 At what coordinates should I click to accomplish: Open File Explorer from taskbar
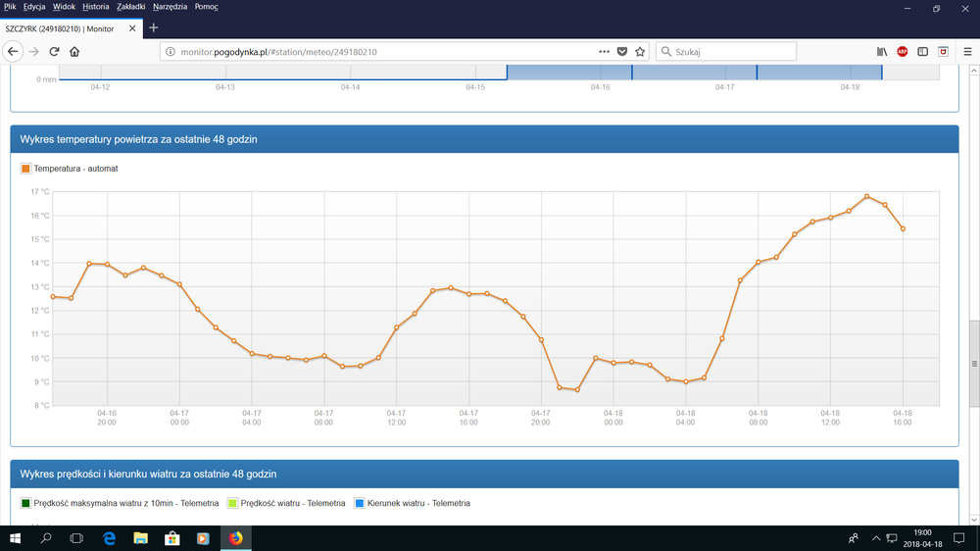pos(140,538)
